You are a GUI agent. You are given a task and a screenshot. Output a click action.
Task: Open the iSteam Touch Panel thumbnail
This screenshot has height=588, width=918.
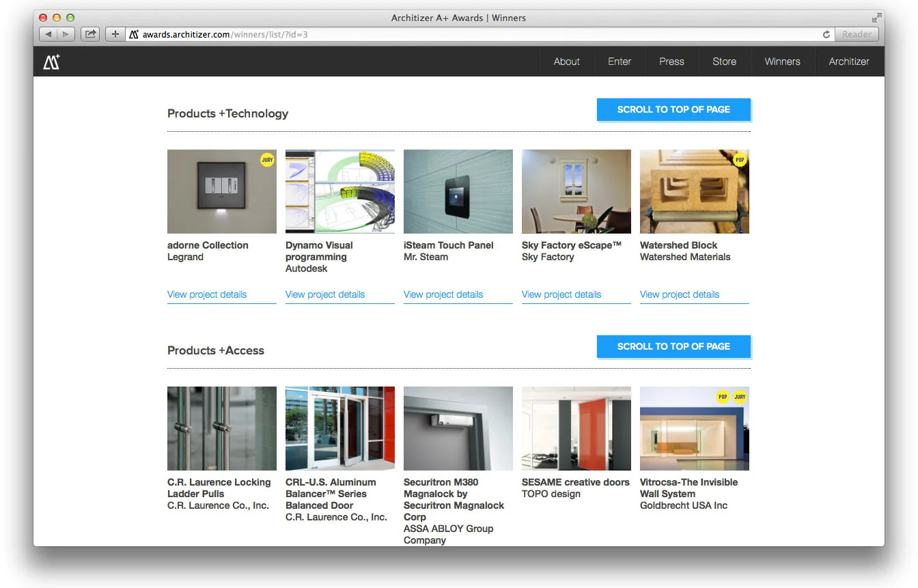(x=458, y=192)
